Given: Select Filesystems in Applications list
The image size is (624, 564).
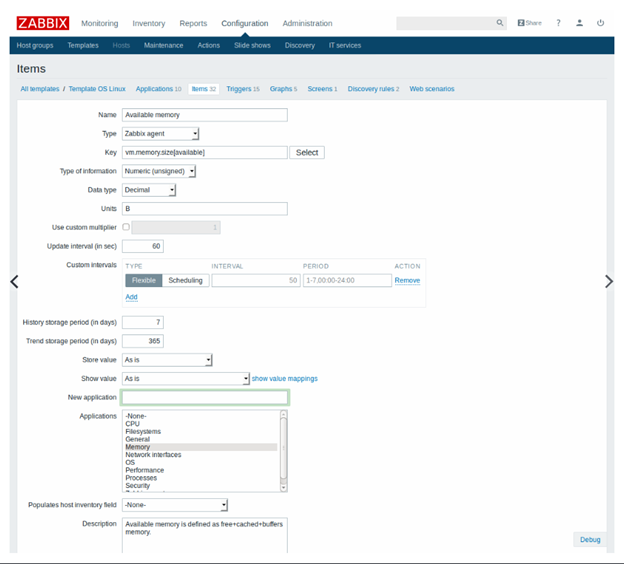Looking at the screenshot, I should click(201, 431).
